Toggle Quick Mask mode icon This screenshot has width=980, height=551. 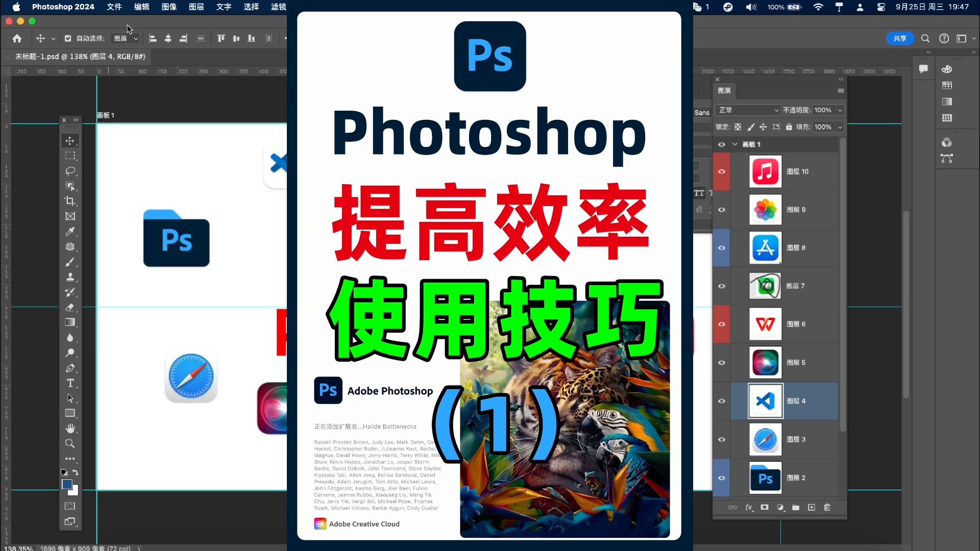click(70, 506)
